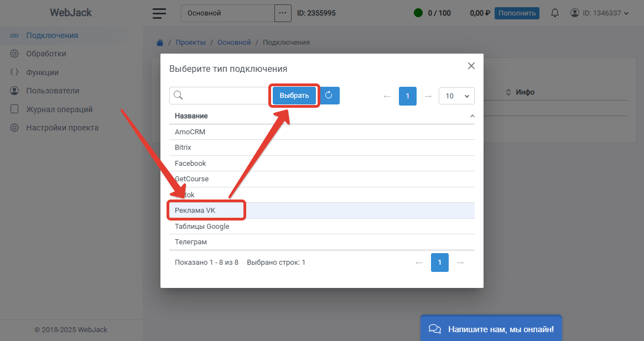The image size is (644, 341).
Task: Click top pagination page 1 button
Action: pos(407,96)
